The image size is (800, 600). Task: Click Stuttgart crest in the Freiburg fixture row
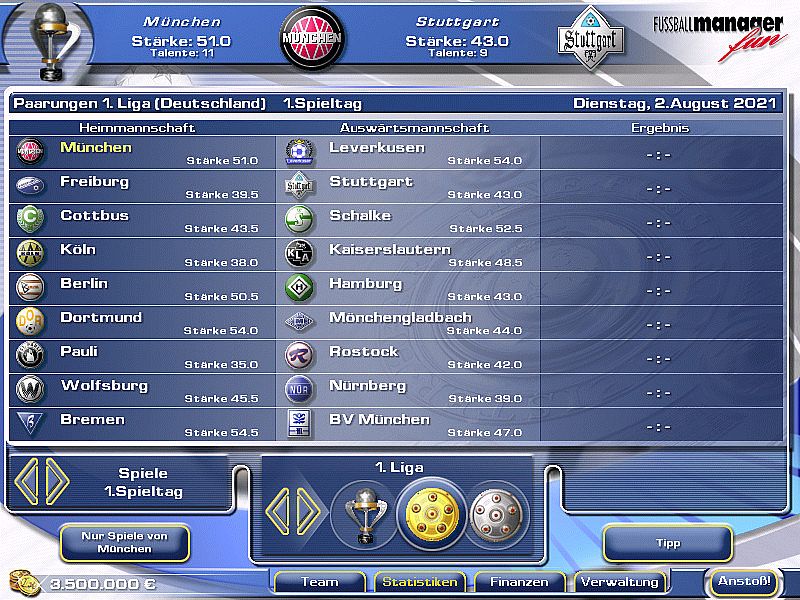[x=299, y=186]
